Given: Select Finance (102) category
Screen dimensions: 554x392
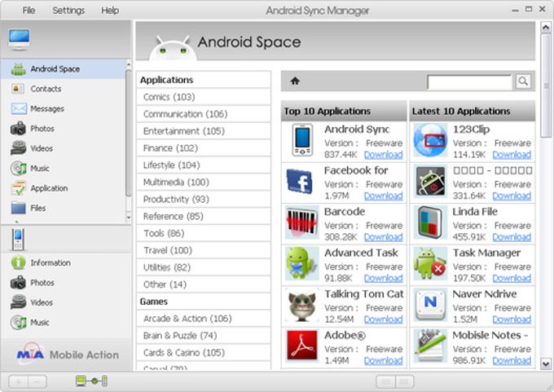Looking at the screenshot, I should [204, 148].
